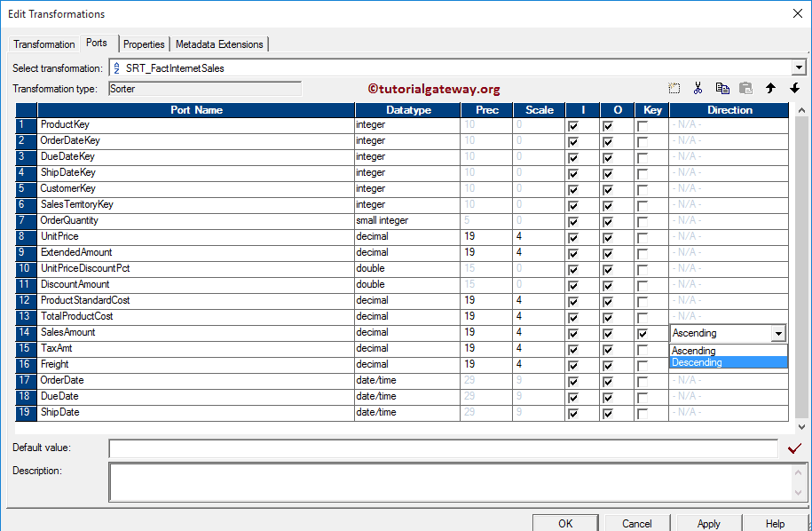Screen dimensions: 812x531
Task: Move the selected port up
Action: (770, 88)
